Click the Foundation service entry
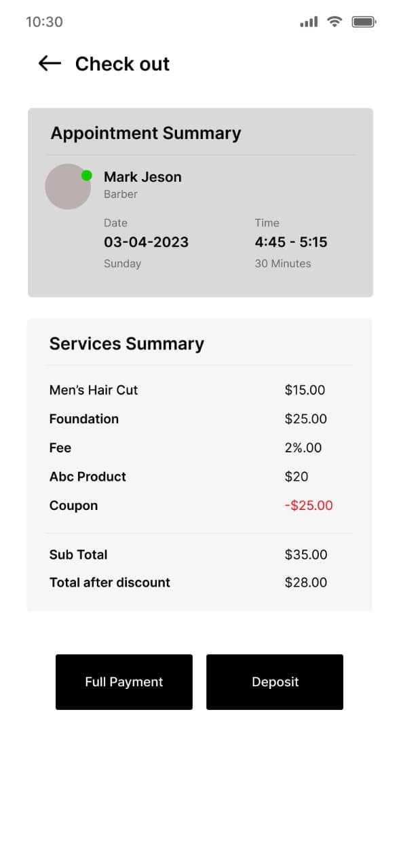 83,419
